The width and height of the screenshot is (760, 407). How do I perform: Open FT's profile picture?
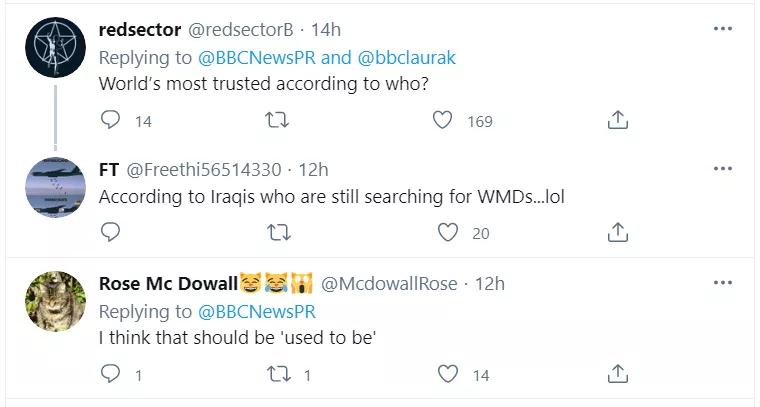pyautogui.click(x=53, y=186)
